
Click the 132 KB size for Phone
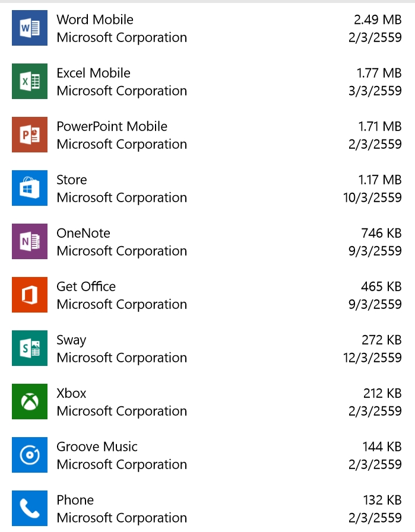382,500
